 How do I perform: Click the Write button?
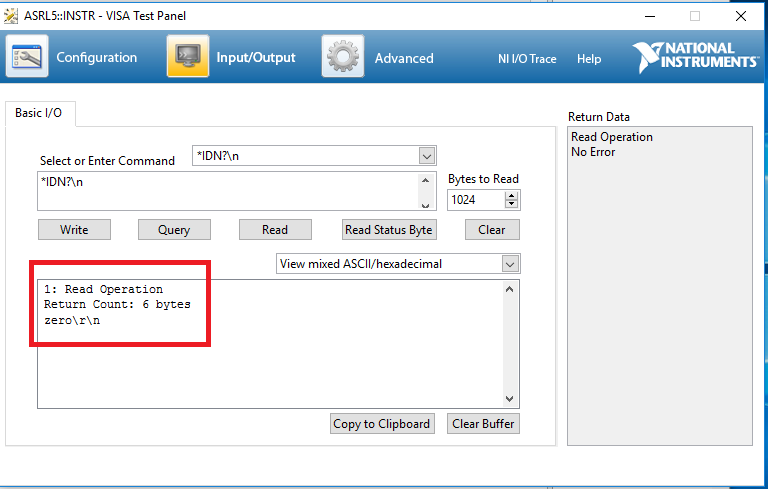(x=74, y=230)
